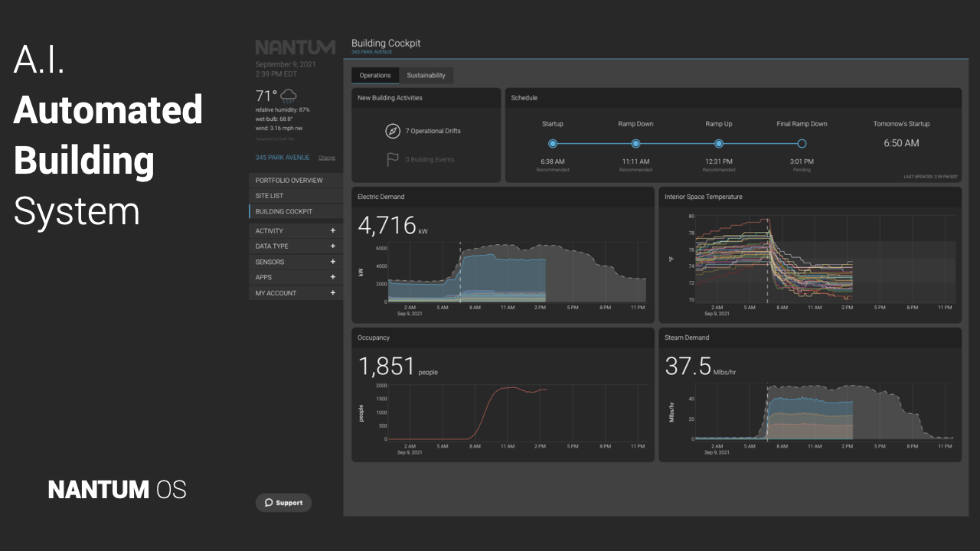
Task: Click the 6:38 AM startup time
Action: [553, 161]
